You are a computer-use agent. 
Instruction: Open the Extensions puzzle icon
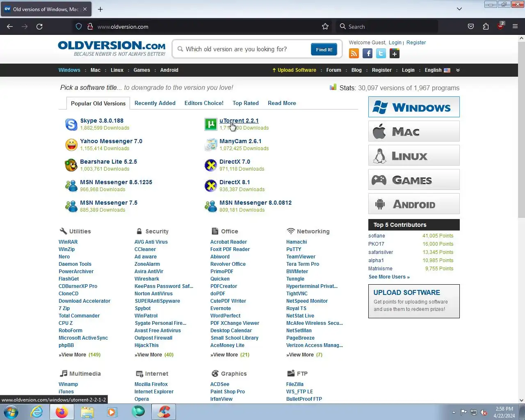[486, 27]
